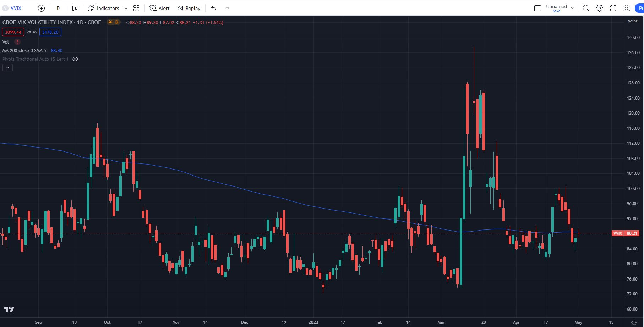The height and width of the screenshot is (327, 644).
Task: Show the hidden Pivots Traditional indicator
Action: click(75, 59)
